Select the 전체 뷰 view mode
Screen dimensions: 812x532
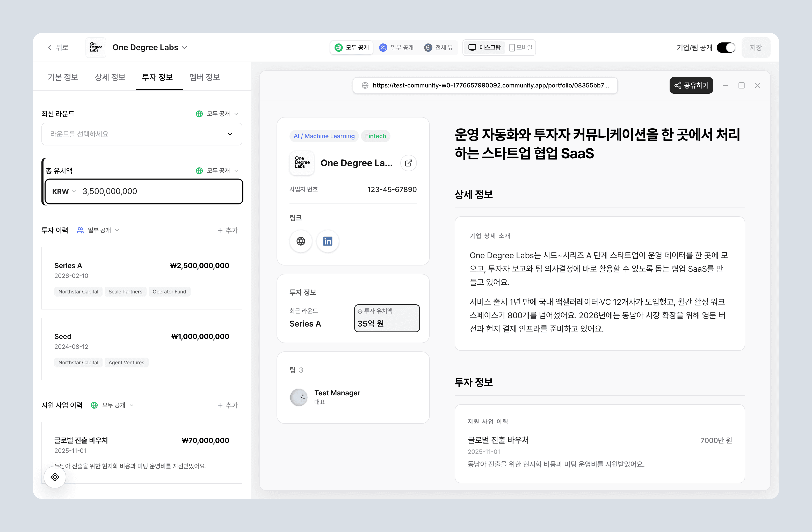(439, 47)
